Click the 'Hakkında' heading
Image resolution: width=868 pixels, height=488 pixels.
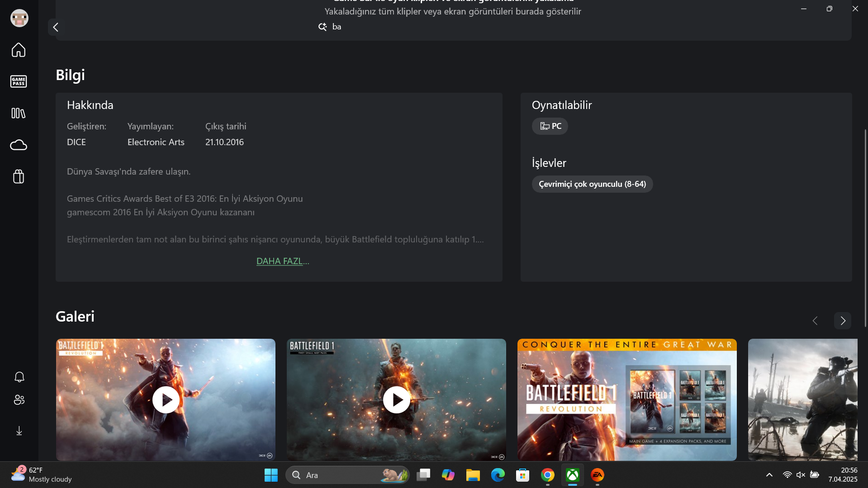pyautogui.click(x=90, y=105)
